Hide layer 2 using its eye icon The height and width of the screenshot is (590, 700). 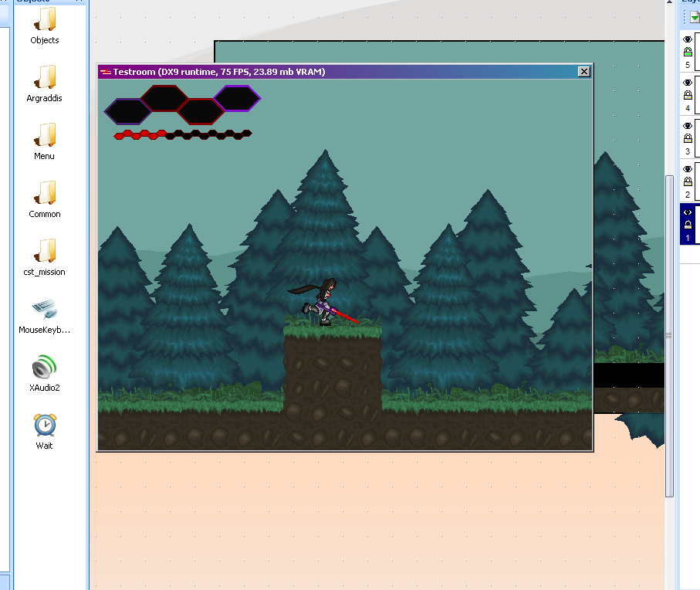[x=688, y=169]
